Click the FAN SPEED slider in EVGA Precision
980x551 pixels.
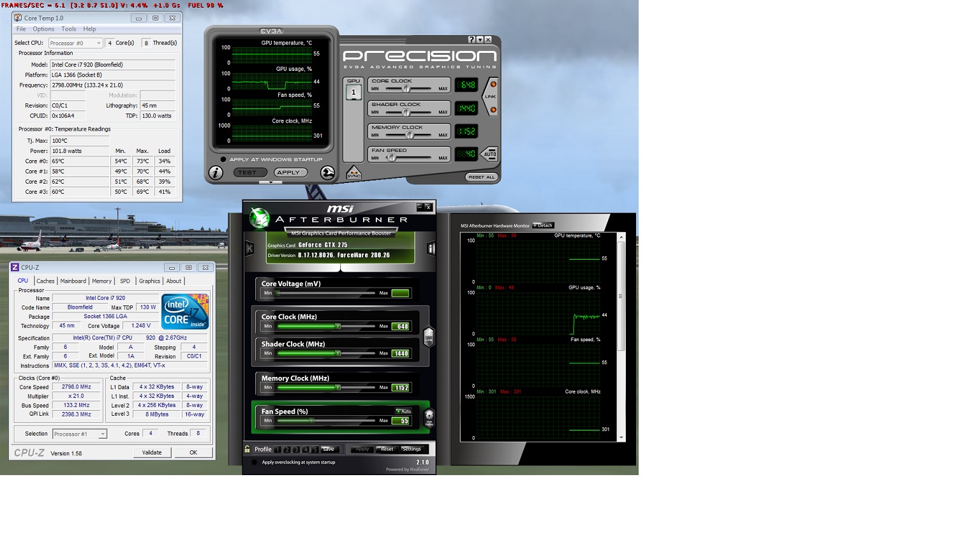409,158
